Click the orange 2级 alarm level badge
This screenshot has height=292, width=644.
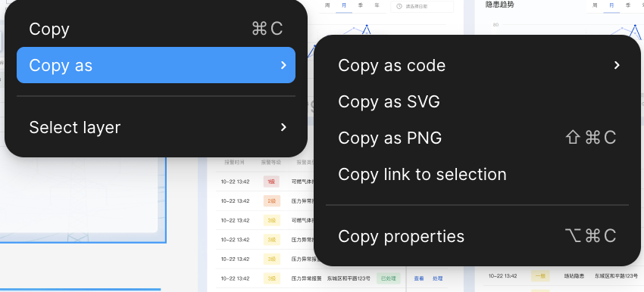tap(271, 201)
